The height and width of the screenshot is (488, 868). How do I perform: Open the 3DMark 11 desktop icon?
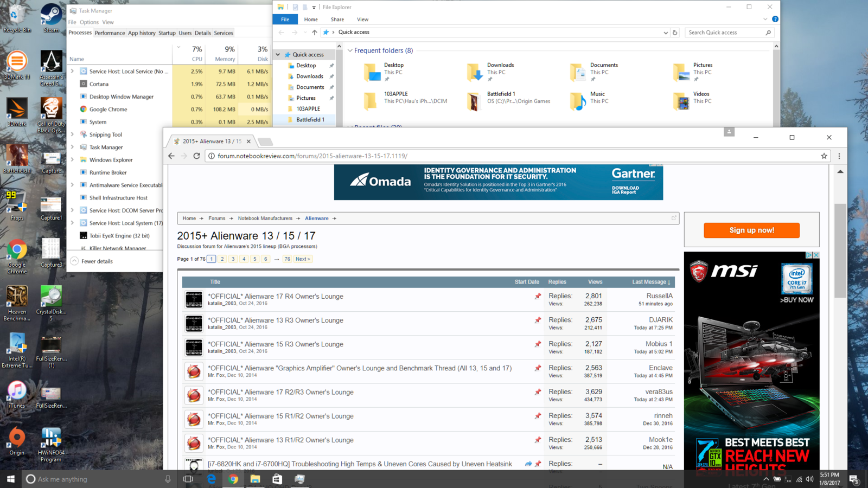point(17,65)
